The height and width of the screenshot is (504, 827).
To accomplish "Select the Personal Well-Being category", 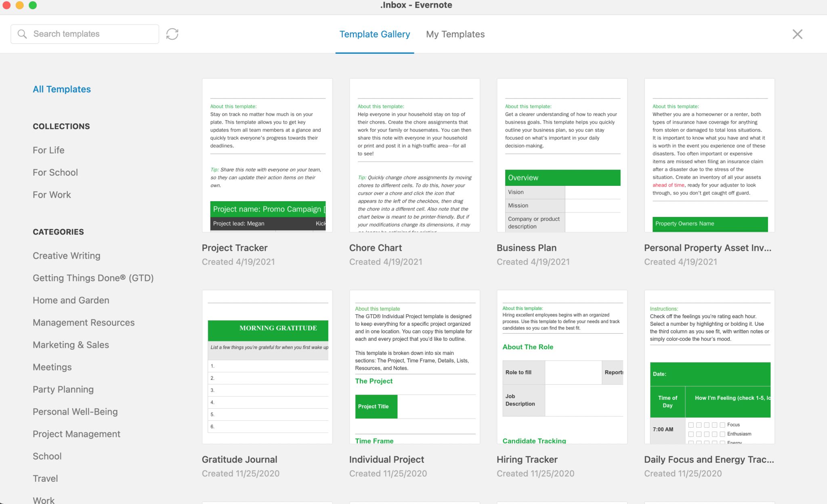I will [x=76, y=412].
